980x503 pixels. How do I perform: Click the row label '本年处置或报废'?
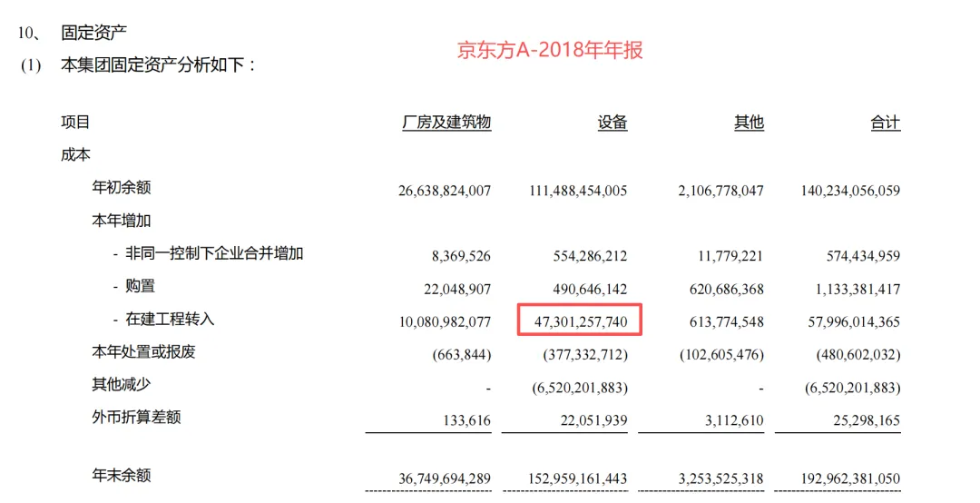point(143,351)
